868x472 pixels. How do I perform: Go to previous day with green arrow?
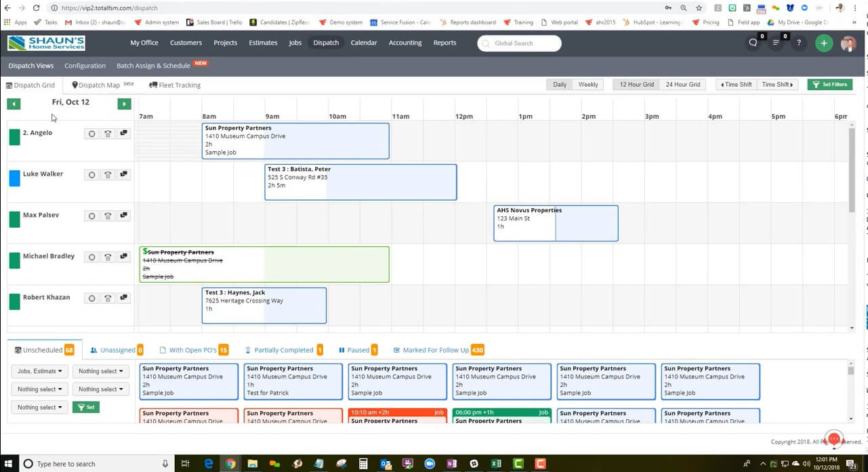point(14,104)
